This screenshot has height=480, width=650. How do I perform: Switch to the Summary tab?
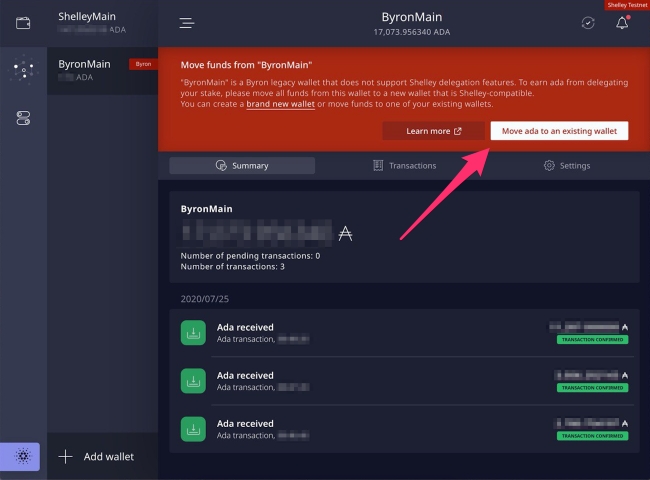coord(242,166)
